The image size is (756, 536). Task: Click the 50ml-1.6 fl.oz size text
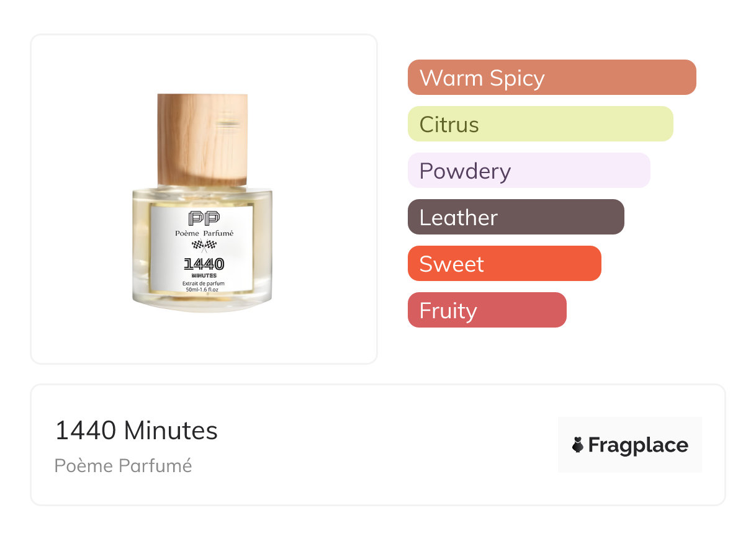coord(204,289)
